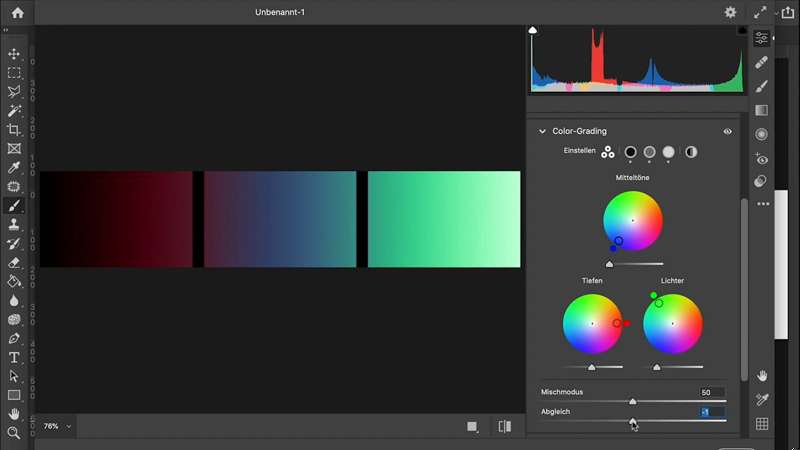The image size is (800, 450).
Task: Select the Clone Stamp tool
Action: point(14,224)
